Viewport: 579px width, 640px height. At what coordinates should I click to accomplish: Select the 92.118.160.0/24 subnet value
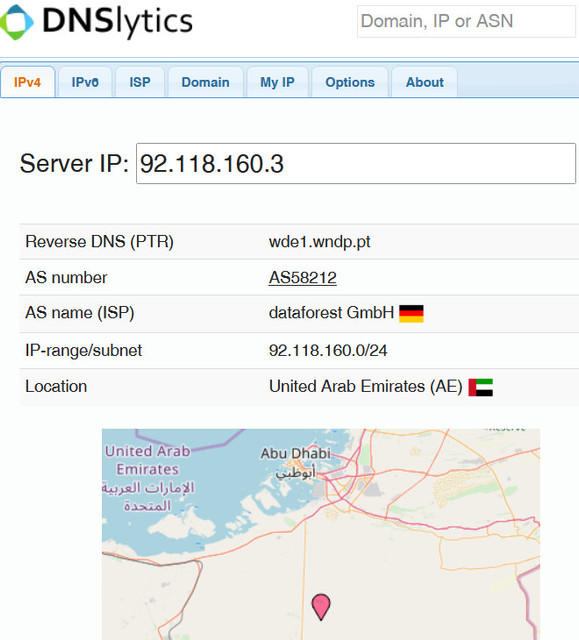click(x=328, y=351)
